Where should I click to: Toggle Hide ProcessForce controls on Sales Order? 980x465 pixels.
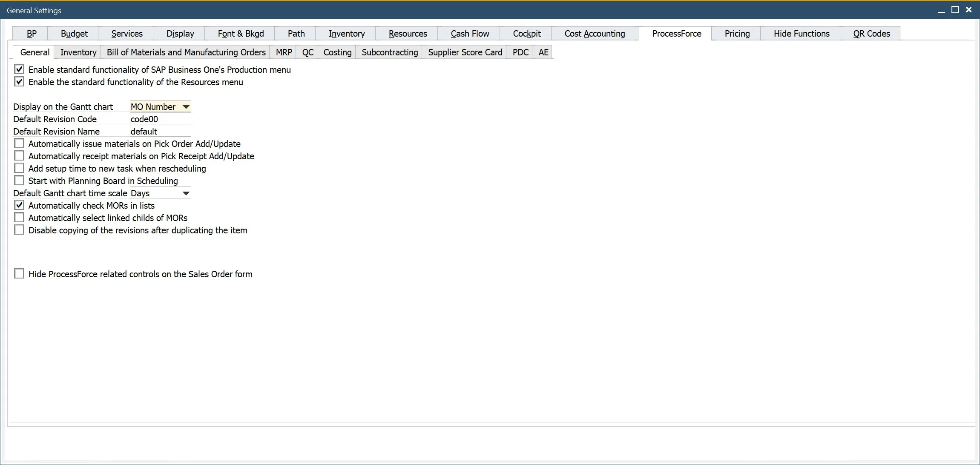pyautogui.click(x=19, y=274)
